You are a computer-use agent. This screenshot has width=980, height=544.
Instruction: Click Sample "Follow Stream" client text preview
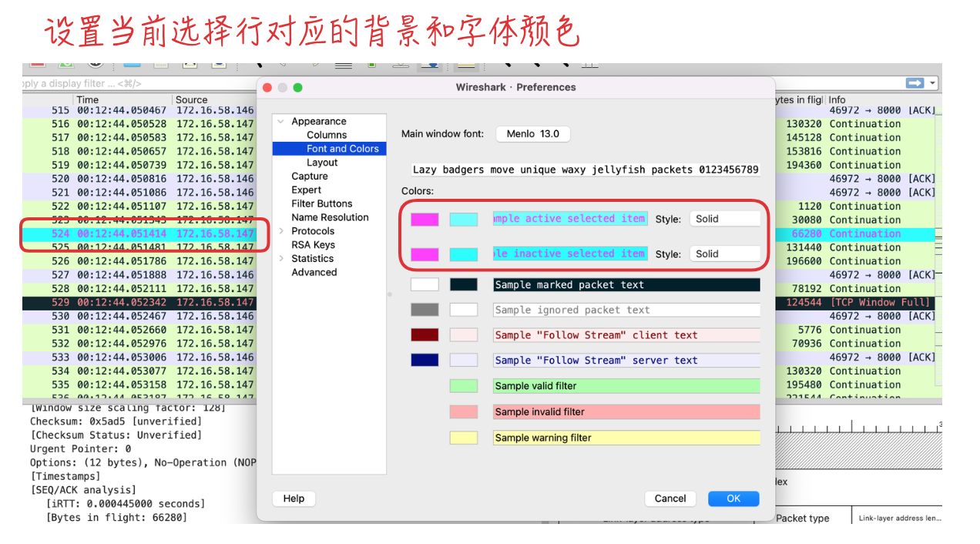[626, 335]
